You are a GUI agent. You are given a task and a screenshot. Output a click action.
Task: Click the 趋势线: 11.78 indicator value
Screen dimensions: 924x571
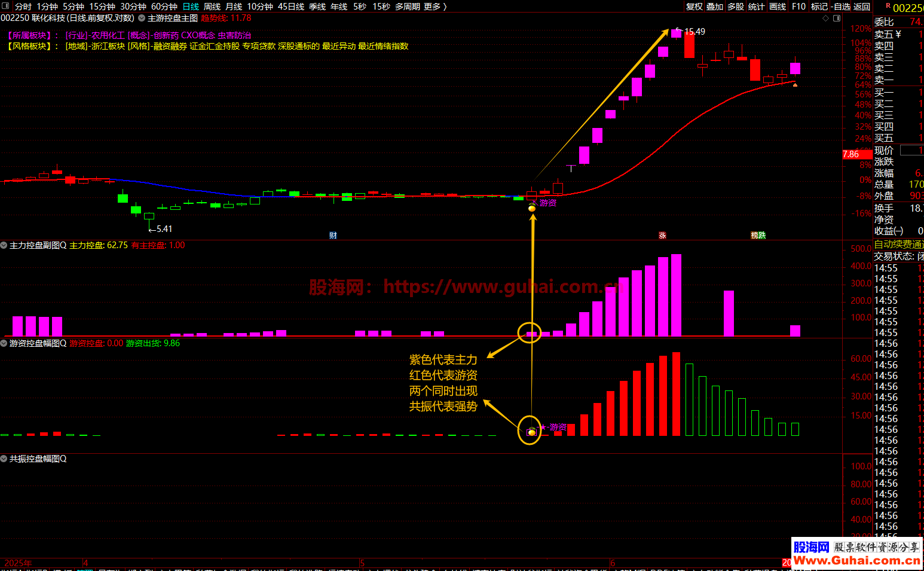coord(226,18)
